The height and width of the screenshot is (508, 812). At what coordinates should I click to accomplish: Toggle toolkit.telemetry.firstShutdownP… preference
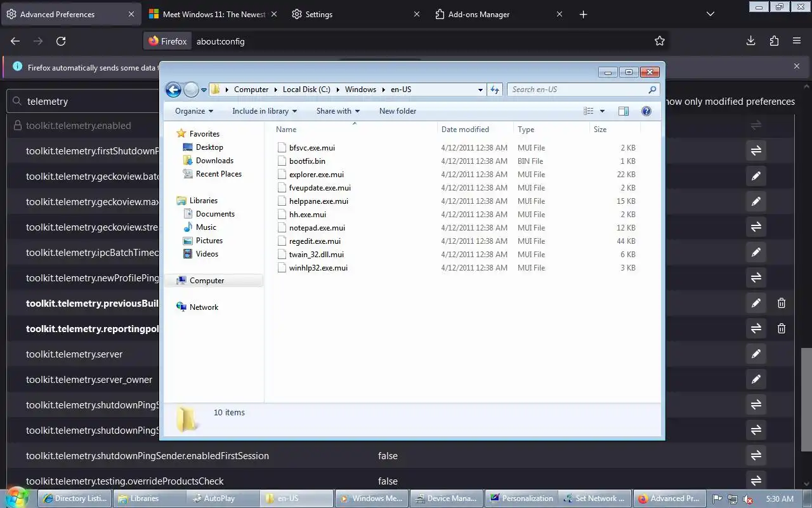coord(756,150)
